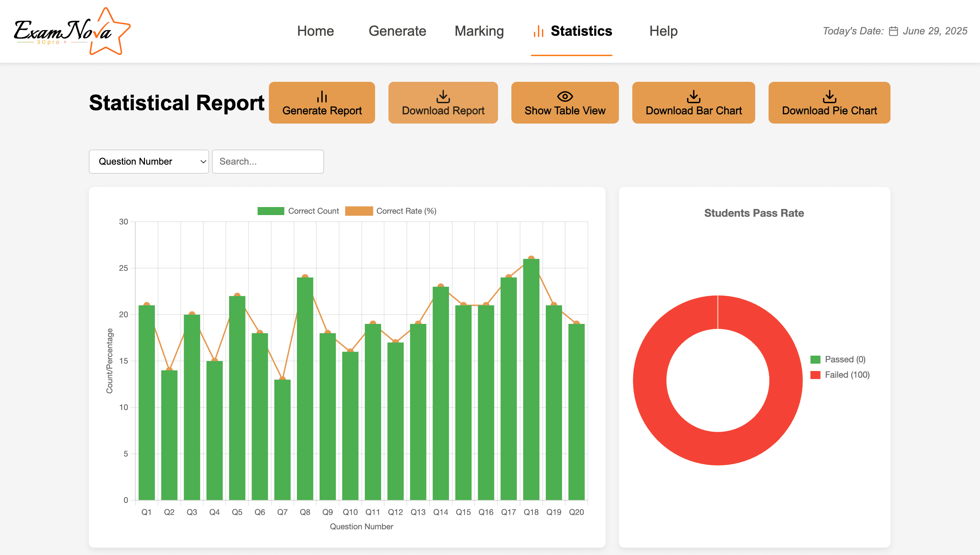980x555 pixels.
Task: Click the download icon on Download Bar Chart
Action: (x=693, y=97)
